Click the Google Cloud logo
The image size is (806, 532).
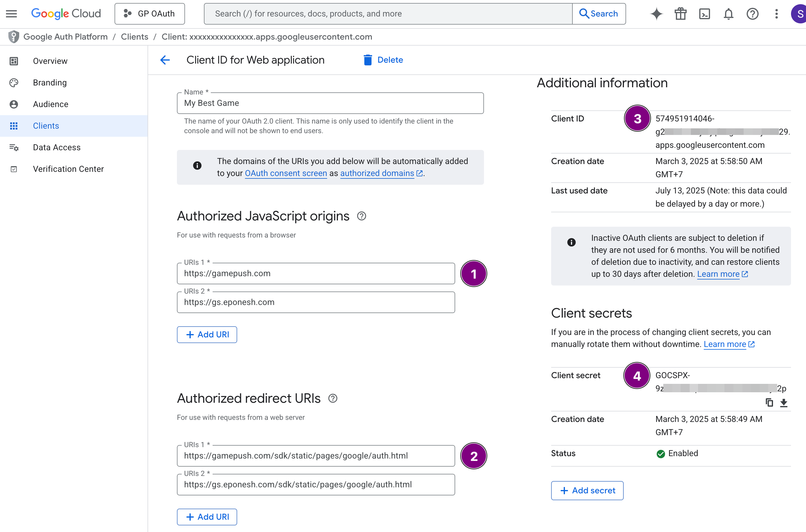pyautogui.click(x=66, y=13)
